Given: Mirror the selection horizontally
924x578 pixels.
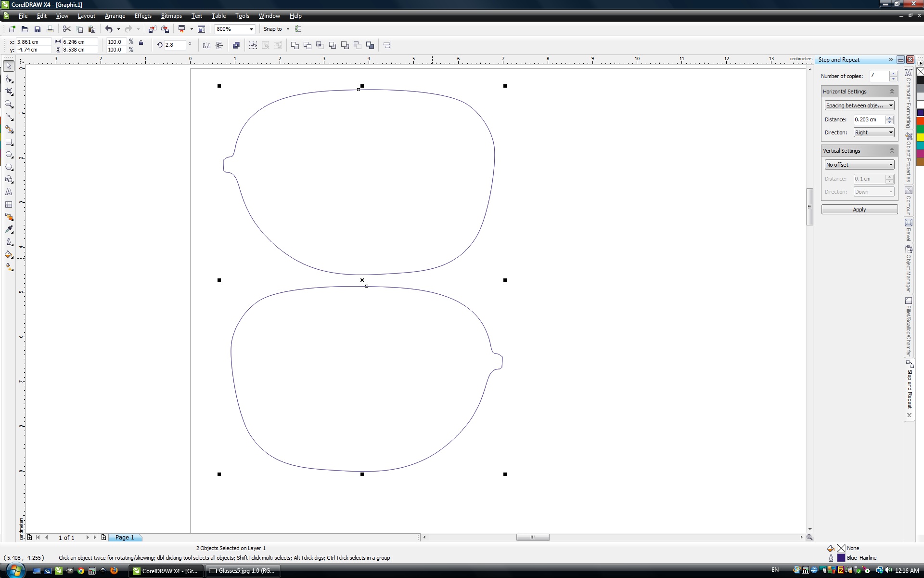Looking at the screenshot, I should tap(206, 45).
